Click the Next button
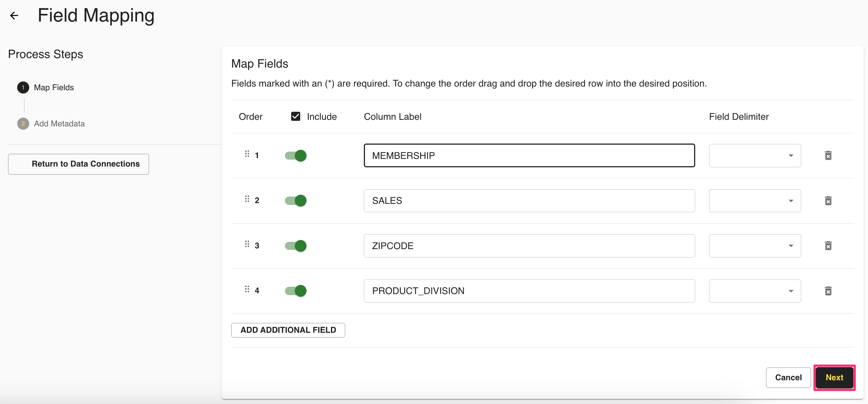The height and width of the screenshot is (404, 868). pos(834,378)
